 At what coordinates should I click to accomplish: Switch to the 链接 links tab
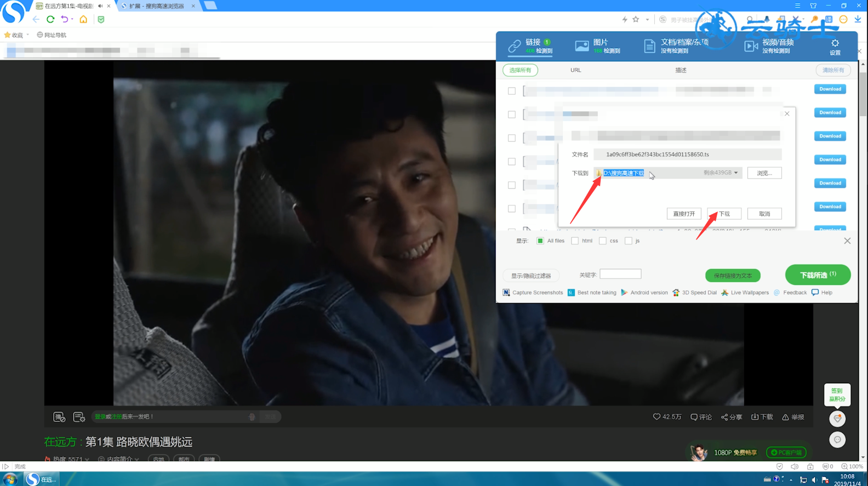(x=530, y=46)
